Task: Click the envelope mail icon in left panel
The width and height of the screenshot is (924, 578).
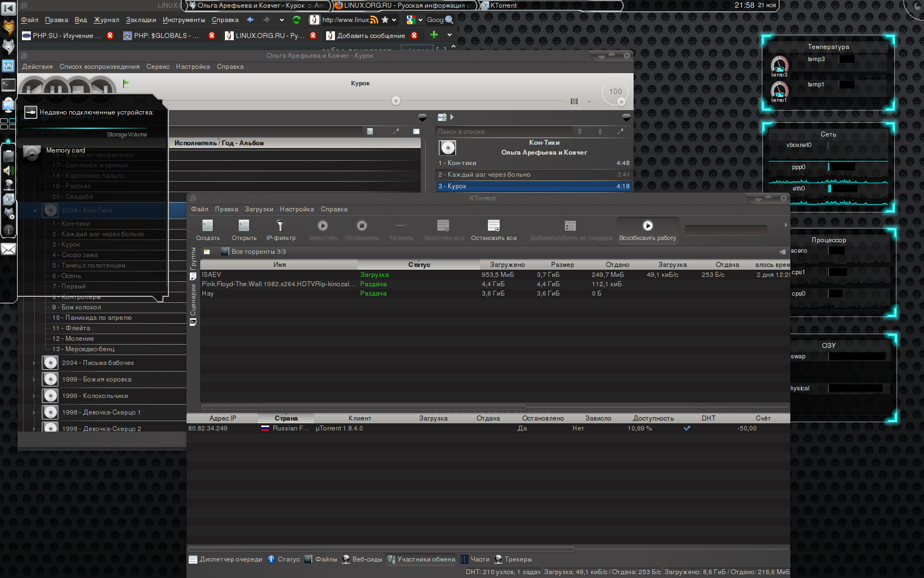Action: tap(8, 249)
